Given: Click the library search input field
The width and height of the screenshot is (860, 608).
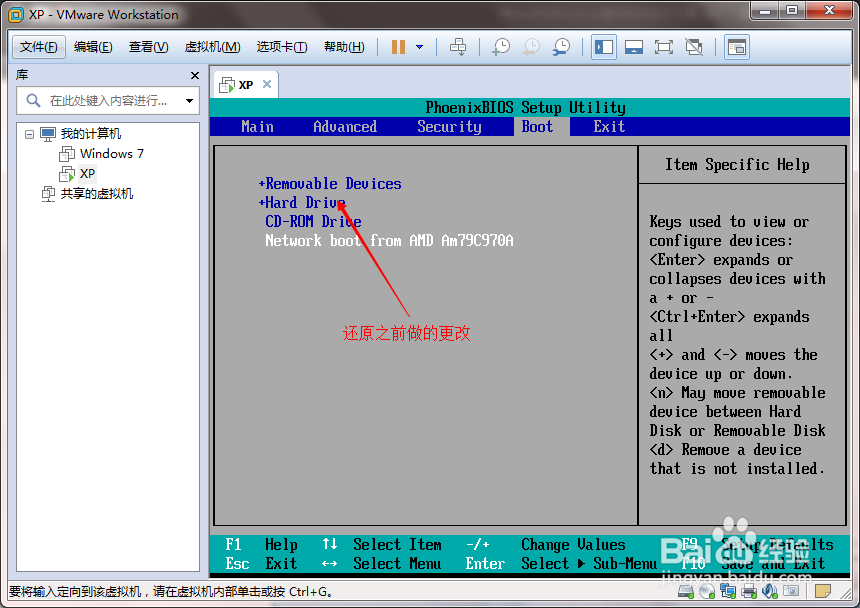Looking at the screenshot, I should pyautogui.click(x=108, y=101).
